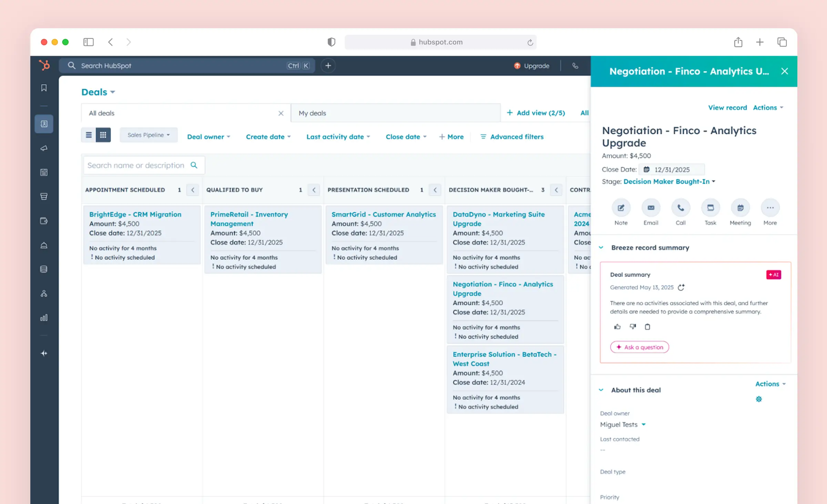Open the Miguel Tests deal owner dropdown

point(623,424)
